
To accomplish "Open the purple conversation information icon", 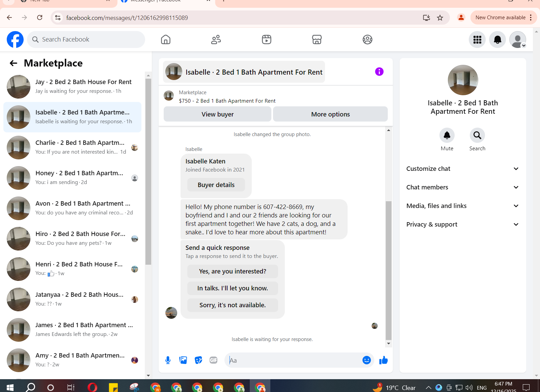I will point(379,72).
